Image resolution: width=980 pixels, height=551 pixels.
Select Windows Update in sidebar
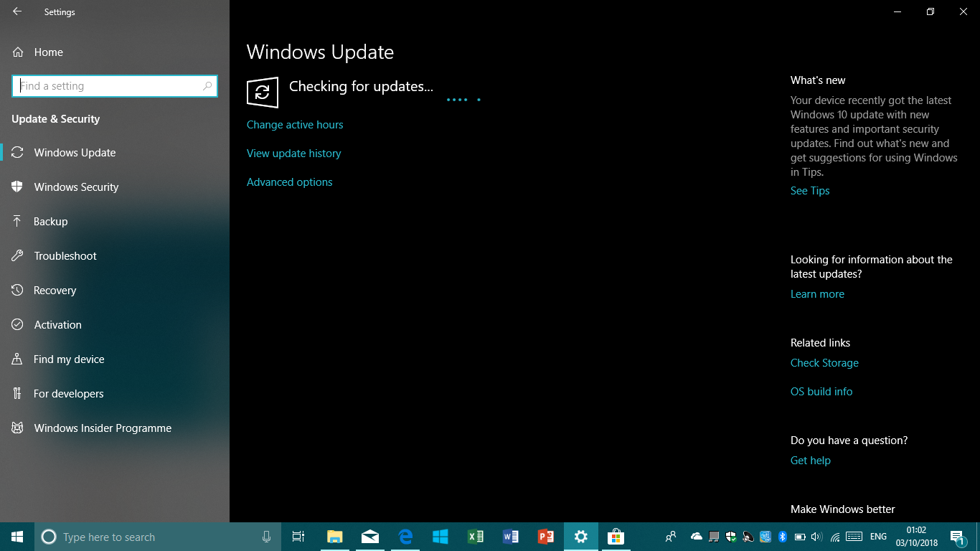[115, 153]
